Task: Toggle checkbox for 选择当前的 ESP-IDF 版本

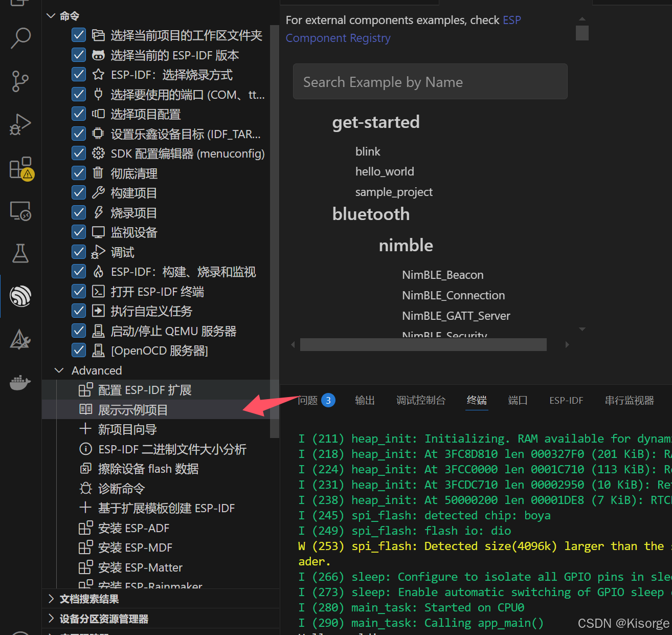Action: (x=79, y=55)
